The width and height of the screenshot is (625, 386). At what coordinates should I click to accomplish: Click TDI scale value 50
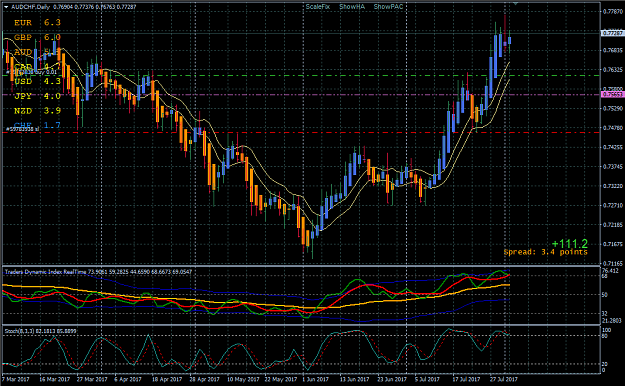click(x=605, y=295)
